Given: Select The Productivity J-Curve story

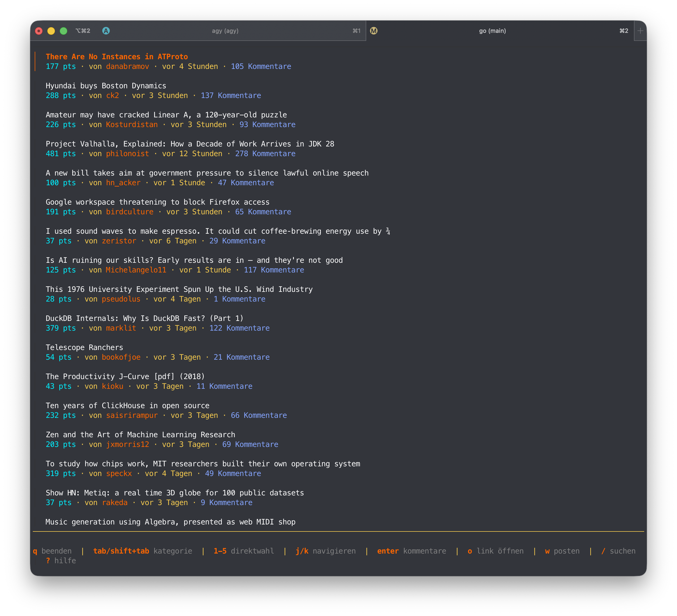Looking at the screenshot, I should [x=125, y=376].
